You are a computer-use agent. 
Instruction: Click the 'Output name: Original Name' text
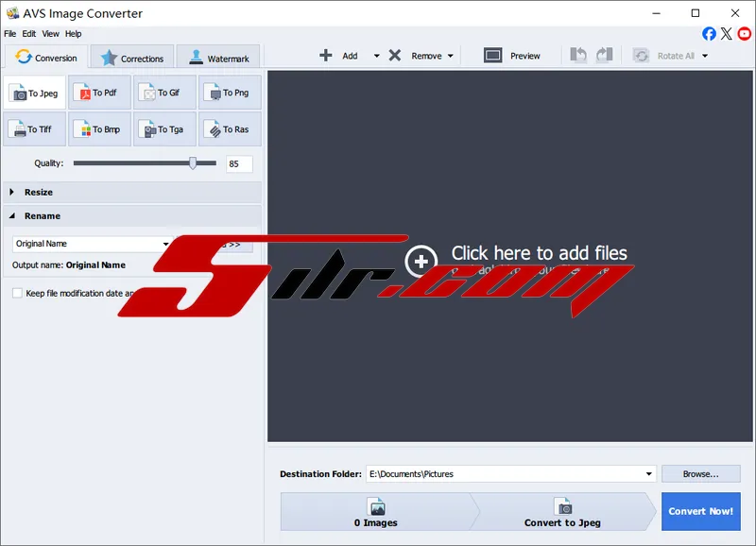pyautogui.click(x=69, y=265)
